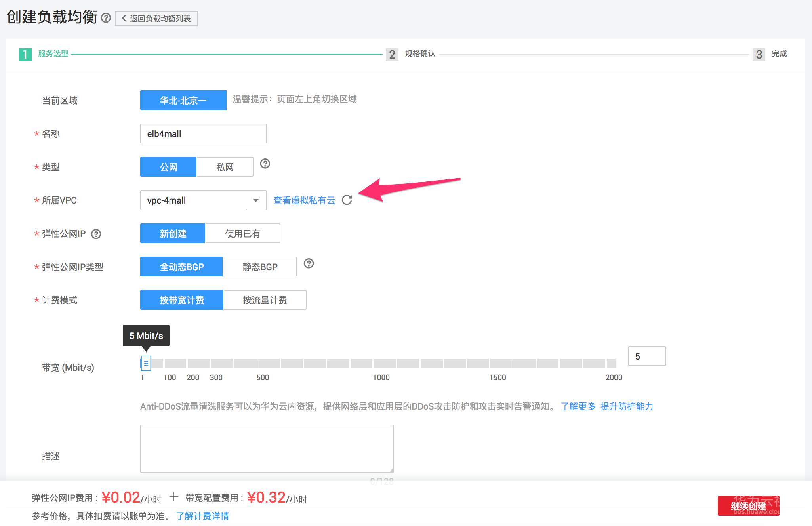This screenshot has height=526, width=812.
Task: Click the help icon beside 弹性公网IP label
Action: point(96,234)
